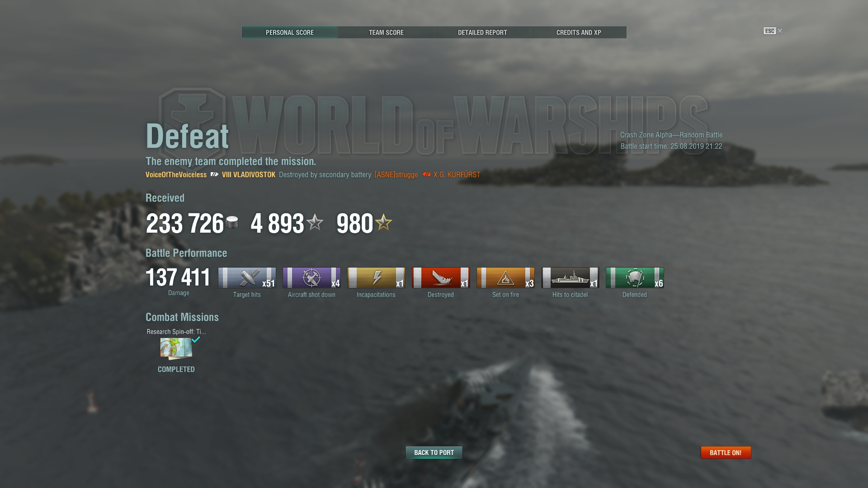Open the Detailed Report tab
The width and height of the screenshot is (868, 488).
point(482,33)
